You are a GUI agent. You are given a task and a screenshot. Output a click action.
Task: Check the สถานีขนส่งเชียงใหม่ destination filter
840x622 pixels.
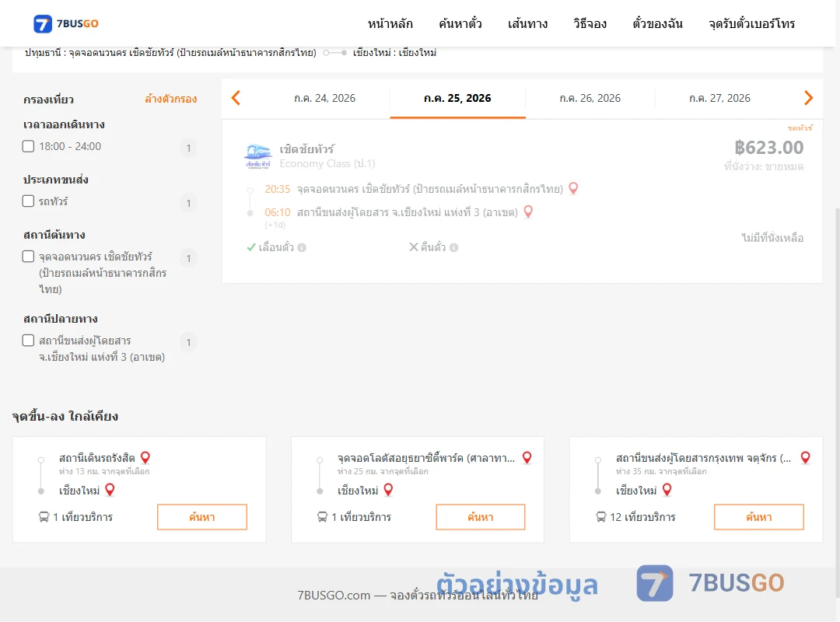point(29,341)
